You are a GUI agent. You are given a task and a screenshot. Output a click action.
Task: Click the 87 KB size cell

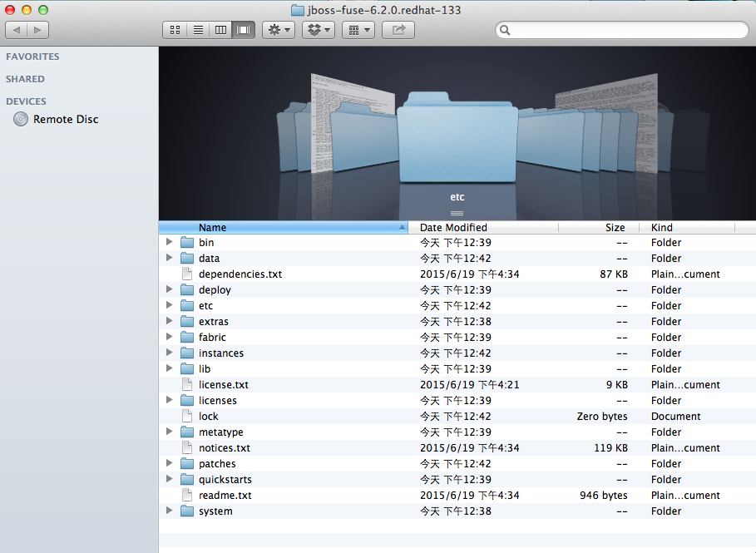(x=613, y=274)
